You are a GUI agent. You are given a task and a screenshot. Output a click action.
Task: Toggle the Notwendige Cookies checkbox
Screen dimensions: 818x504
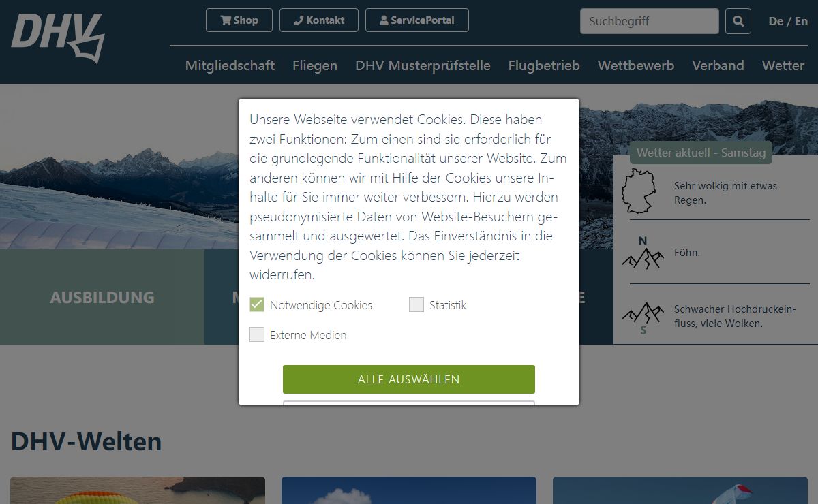[x=257, y=304]
